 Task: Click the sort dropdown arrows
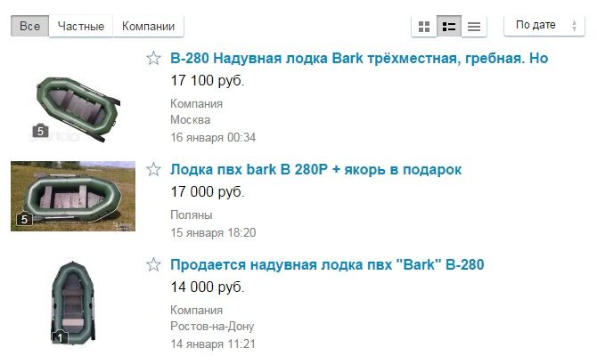(574, 26)
